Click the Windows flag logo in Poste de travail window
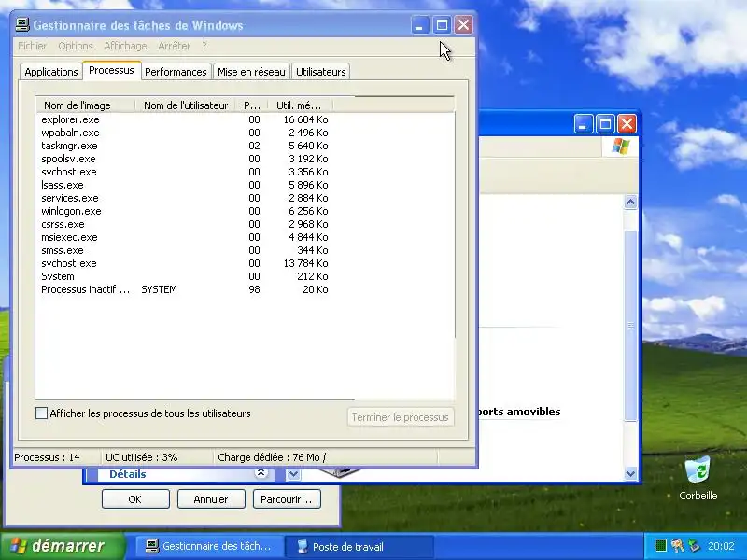747x560 pixels. click(x=620, y=147)
